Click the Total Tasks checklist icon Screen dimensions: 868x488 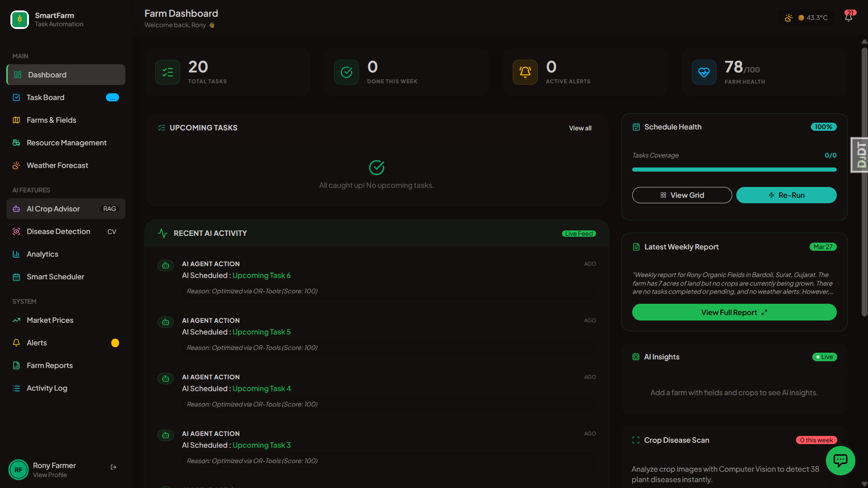(167, 72)
